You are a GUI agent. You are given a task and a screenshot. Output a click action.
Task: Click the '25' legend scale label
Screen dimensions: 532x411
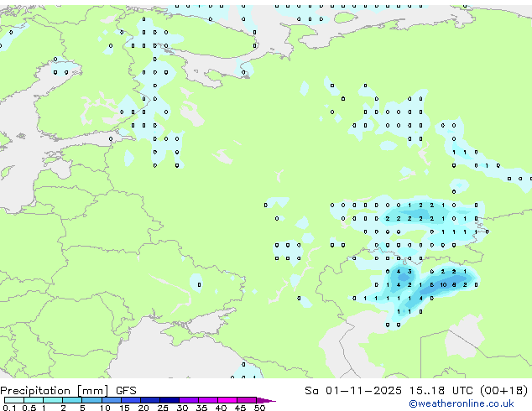(163, 408)
